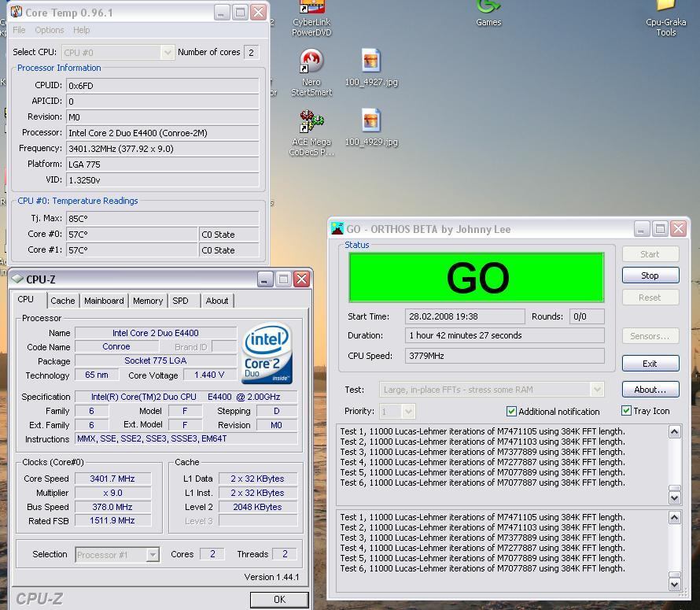
Task: Click the About... button in ORTHOS
Action: click(x=650, y=390)
